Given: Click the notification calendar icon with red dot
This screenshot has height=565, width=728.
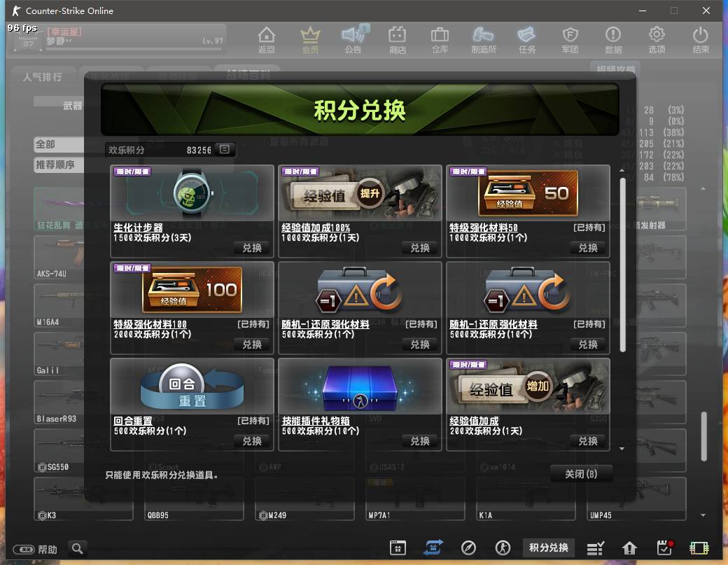Looking at the screenshot, I should (665, 547).
